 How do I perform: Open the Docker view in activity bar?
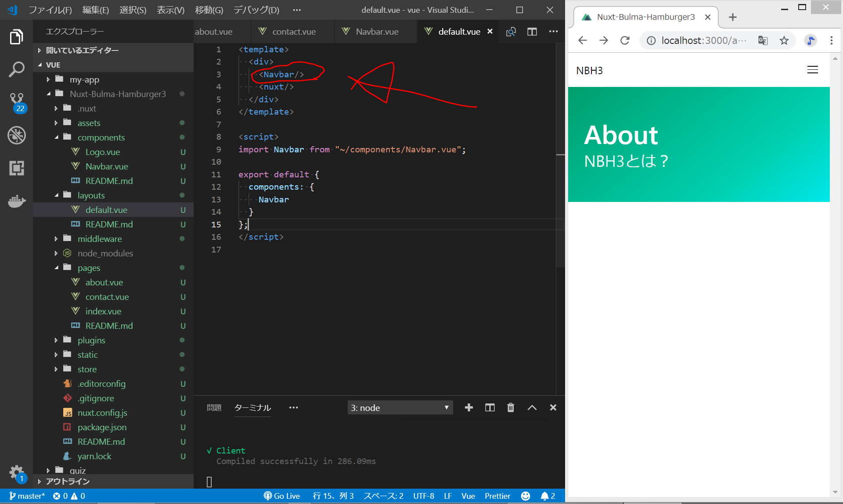tap(16, 201)
